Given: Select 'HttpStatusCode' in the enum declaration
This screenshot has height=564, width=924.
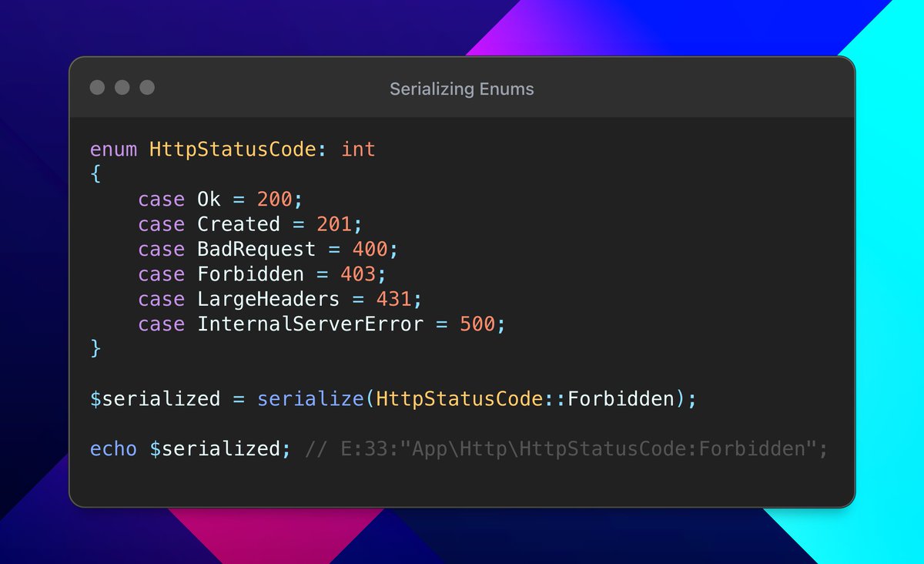Looking at the screenshot, I should tap(233, 149).
